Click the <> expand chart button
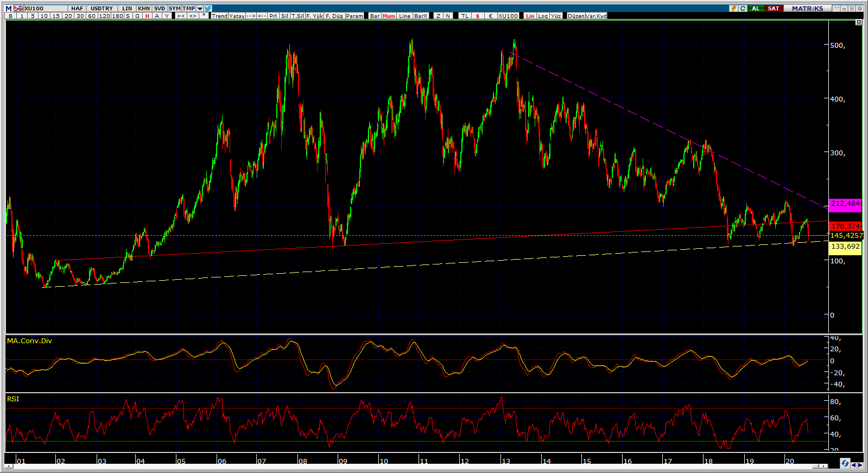Viewport: 868px width, 473px height. 193,16
